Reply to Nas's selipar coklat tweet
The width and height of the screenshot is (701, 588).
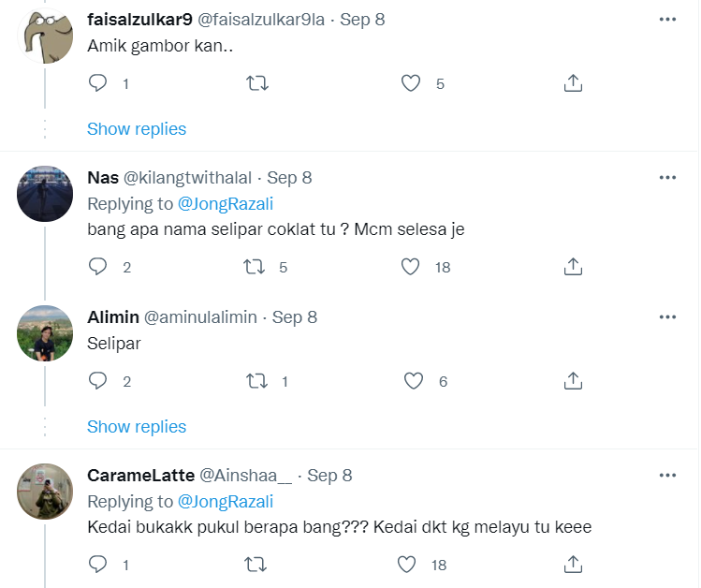[x=98, y=267]
